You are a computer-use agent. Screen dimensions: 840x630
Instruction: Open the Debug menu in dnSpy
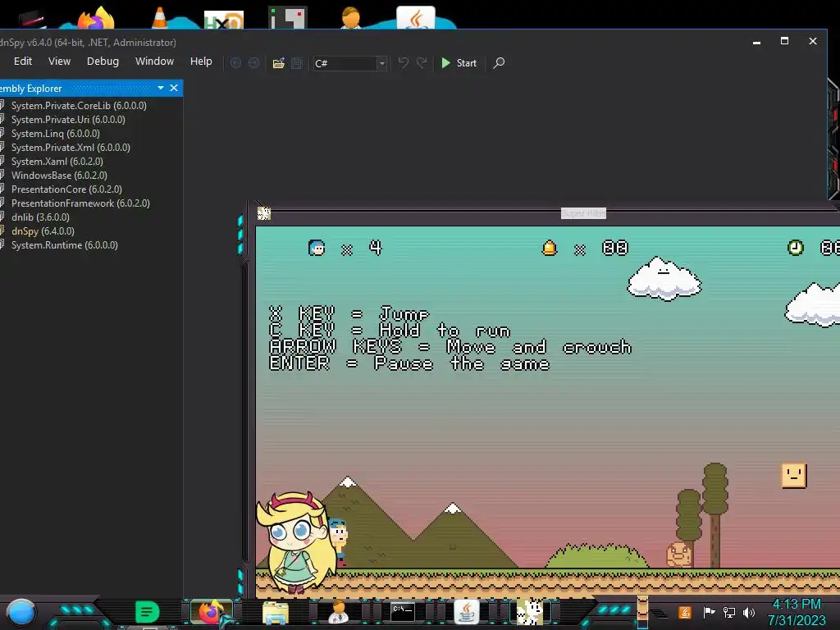103,62
